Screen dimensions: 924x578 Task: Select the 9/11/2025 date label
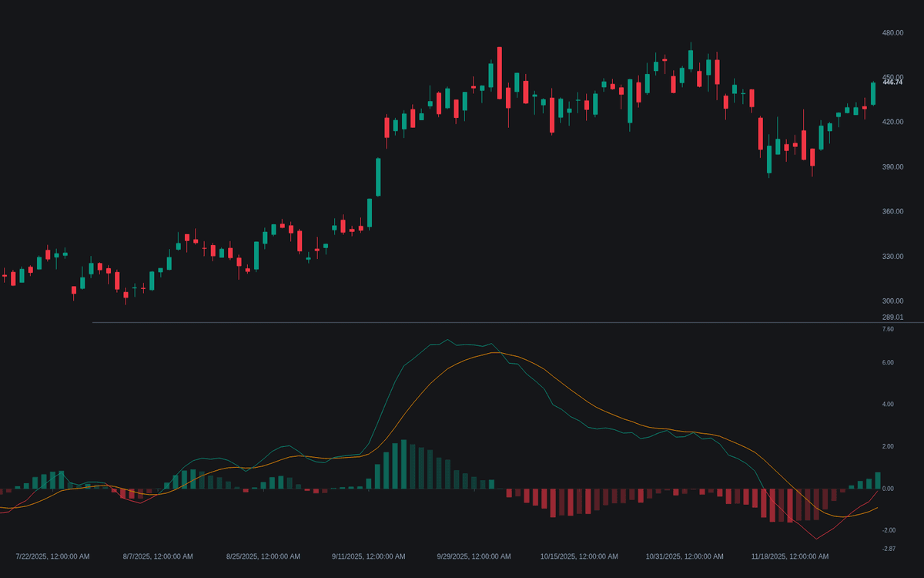point(369,556)
